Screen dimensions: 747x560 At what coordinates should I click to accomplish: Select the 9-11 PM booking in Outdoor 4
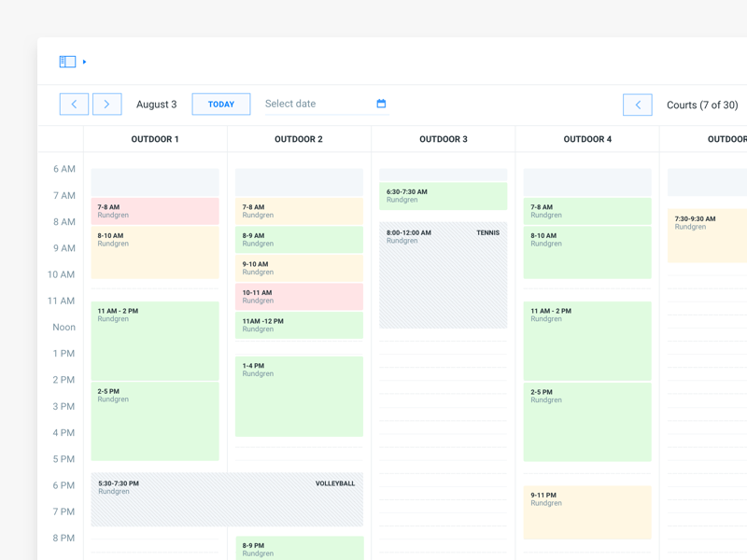[x=587, y=511]
